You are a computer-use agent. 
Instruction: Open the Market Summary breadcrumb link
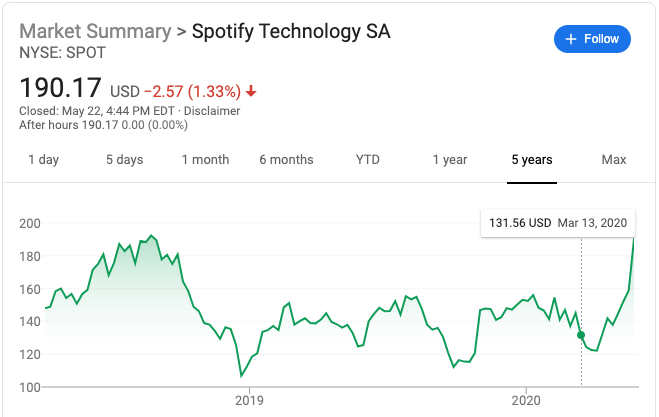(x=95, y=31)
